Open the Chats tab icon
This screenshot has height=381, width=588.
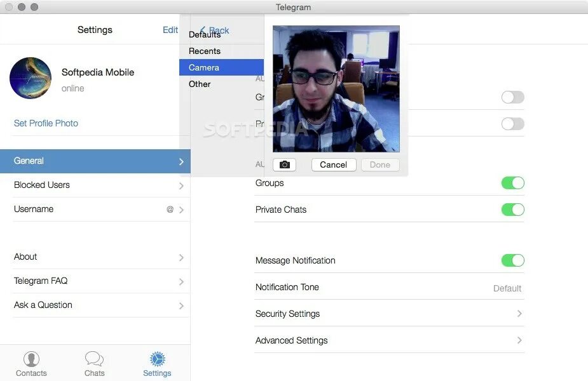coord(94,359)
